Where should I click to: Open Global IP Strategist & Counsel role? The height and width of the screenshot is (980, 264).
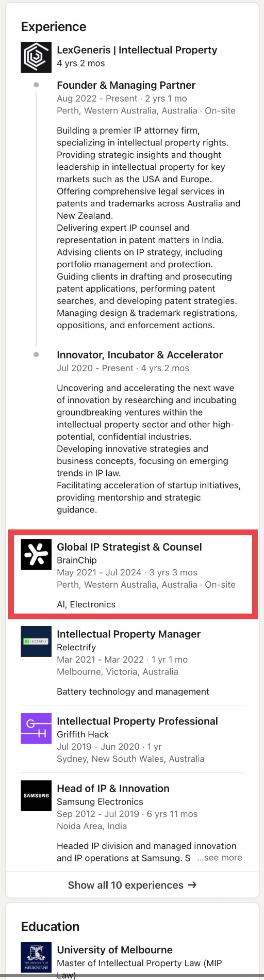(129, 547)
